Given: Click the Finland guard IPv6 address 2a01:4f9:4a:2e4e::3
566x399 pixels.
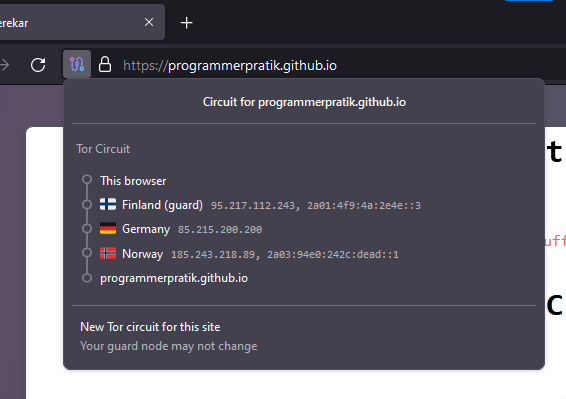Looking at the screenshot, I should (364, 205).
